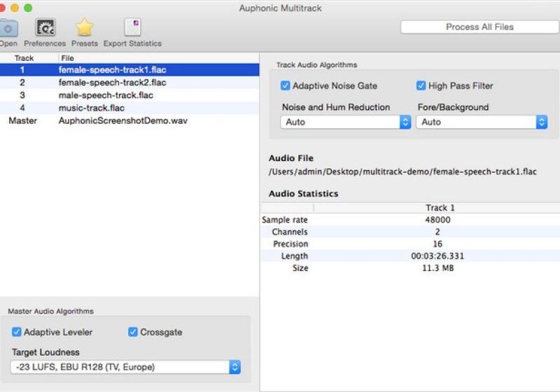Disable the High Pass Filter checkbox
This screenshot has width=560, height=392.
pyautogui.click(x=421, y=86)
